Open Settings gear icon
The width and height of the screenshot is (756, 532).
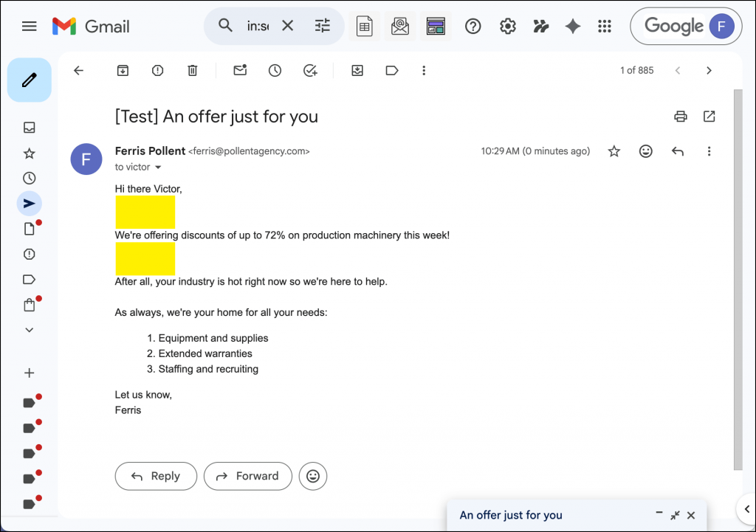click(x=508, y=26)
